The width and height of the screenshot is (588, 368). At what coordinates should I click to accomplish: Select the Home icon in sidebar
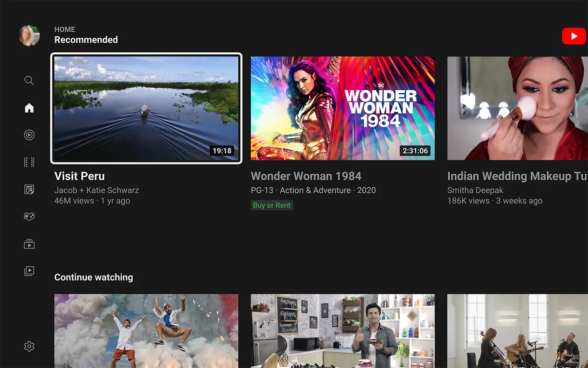pyautogui.click(x=29, y=108)
